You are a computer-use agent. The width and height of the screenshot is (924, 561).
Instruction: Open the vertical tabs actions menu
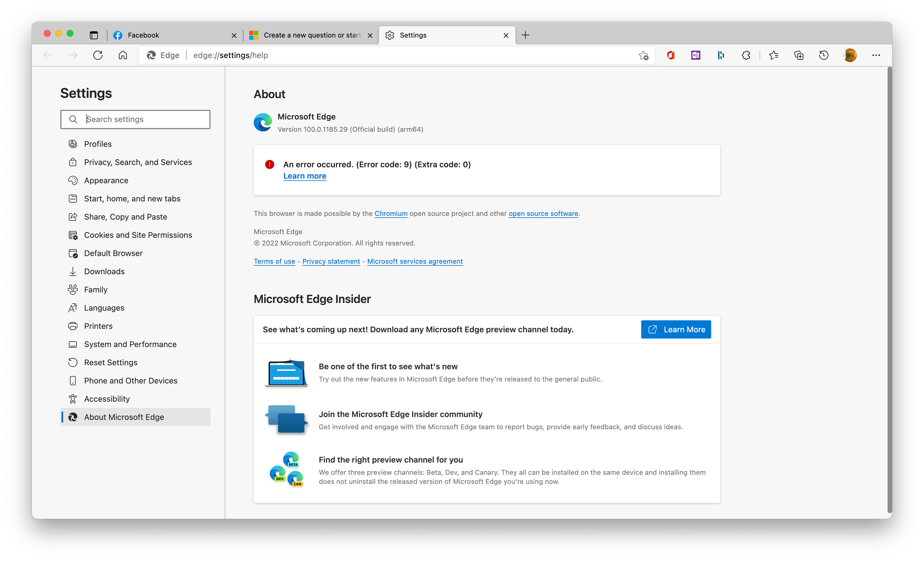[x=94, y=35]
